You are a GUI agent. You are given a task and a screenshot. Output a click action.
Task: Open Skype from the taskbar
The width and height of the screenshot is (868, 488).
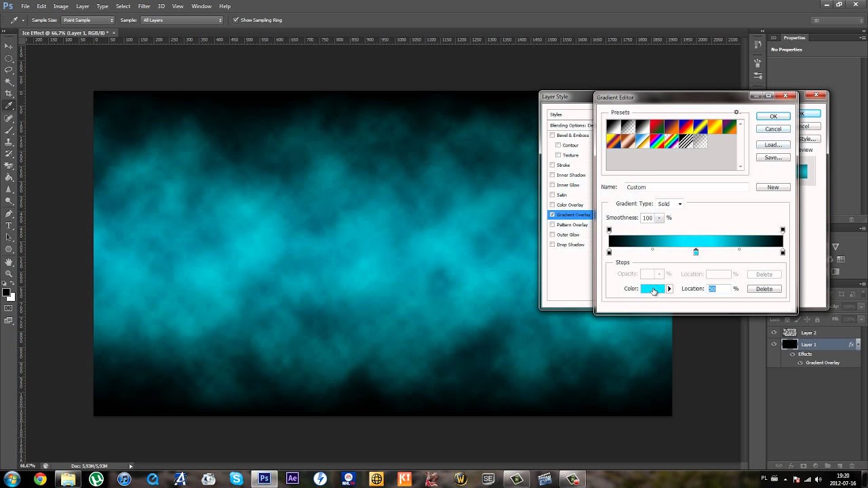click(x=236, y=479)
